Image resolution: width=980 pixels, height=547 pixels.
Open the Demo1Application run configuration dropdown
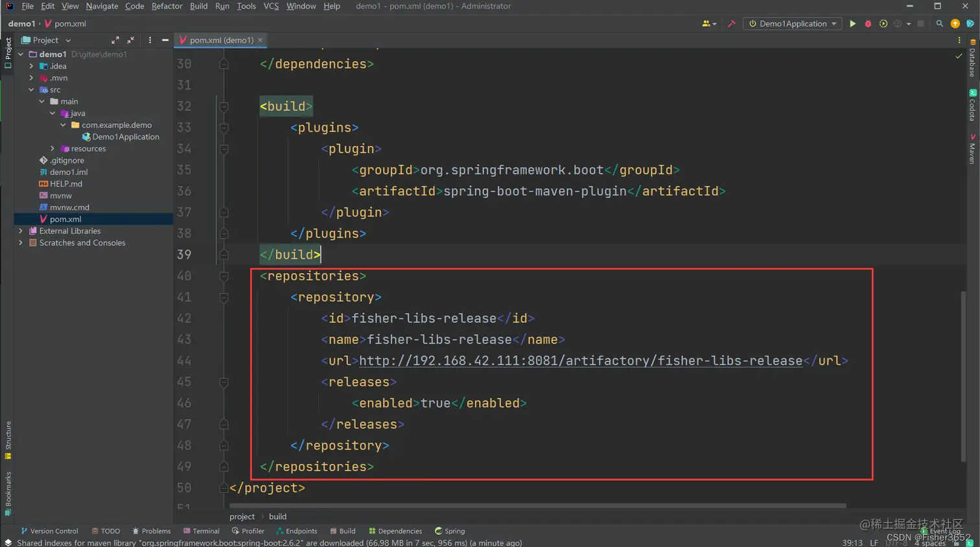[793, 24]
